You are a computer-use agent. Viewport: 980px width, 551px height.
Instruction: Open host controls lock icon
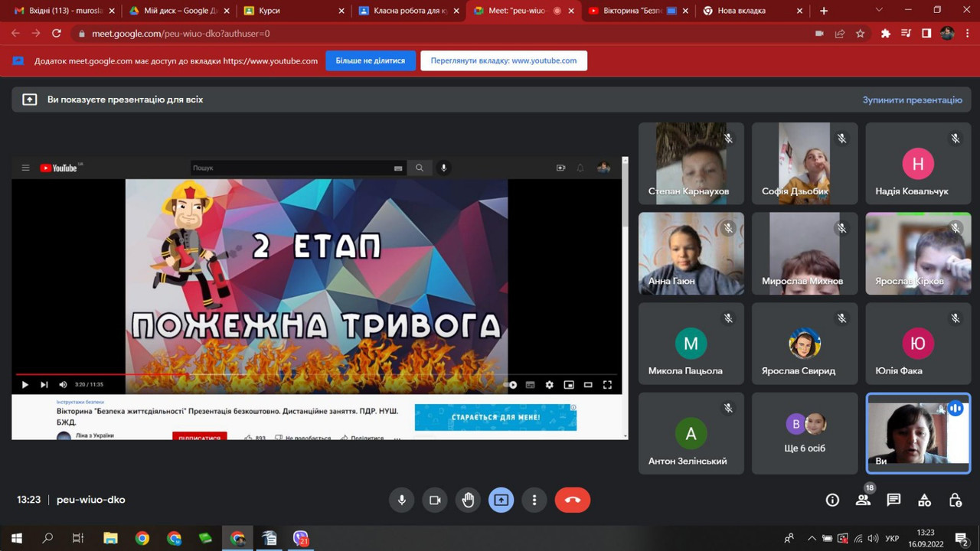[x=955, y=500]
